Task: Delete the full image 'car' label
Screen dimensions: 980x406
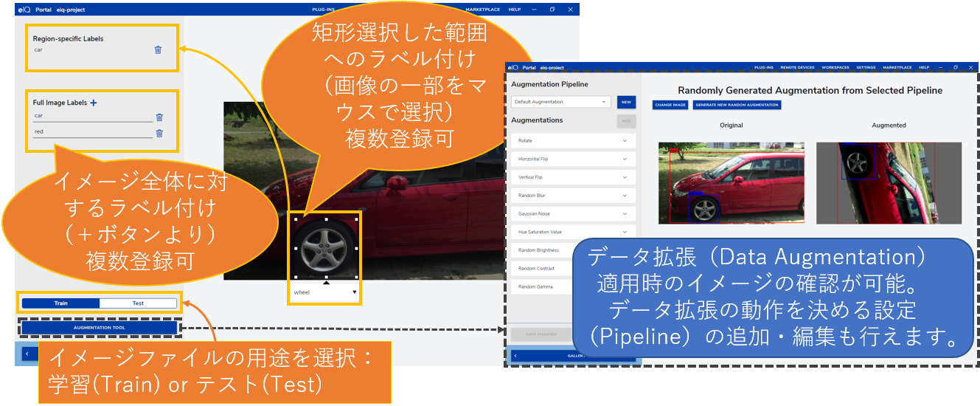Action: click(159, 117)
